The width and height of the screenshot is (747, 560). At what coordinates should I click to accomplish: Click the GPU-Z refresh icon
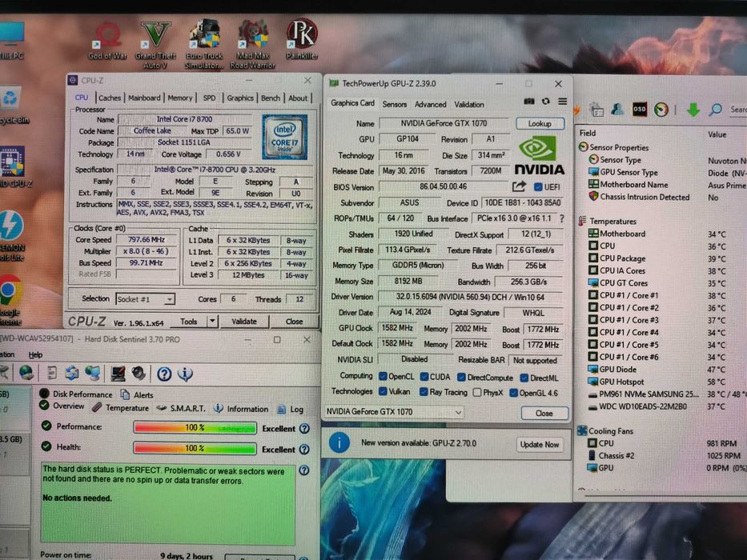546,101
